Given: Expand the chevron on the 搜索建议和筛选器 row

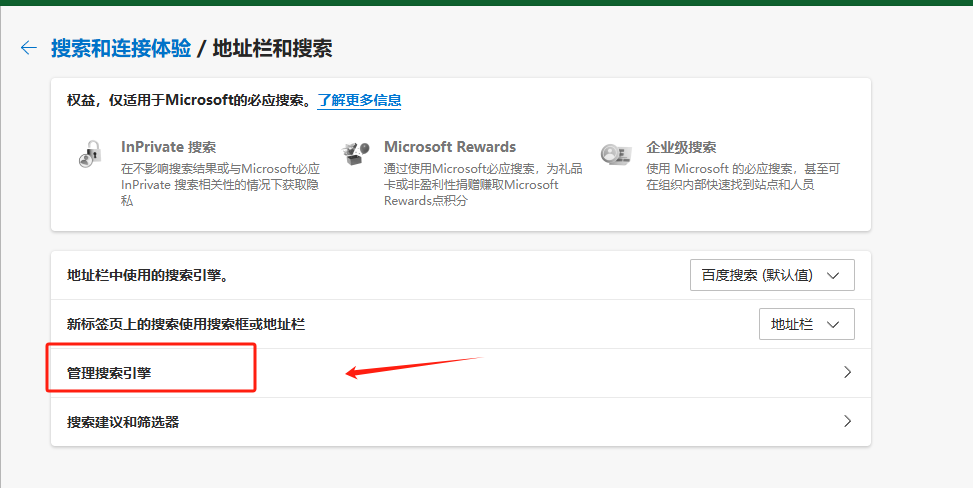Looking at the screenshot, I should coord(847,422).
